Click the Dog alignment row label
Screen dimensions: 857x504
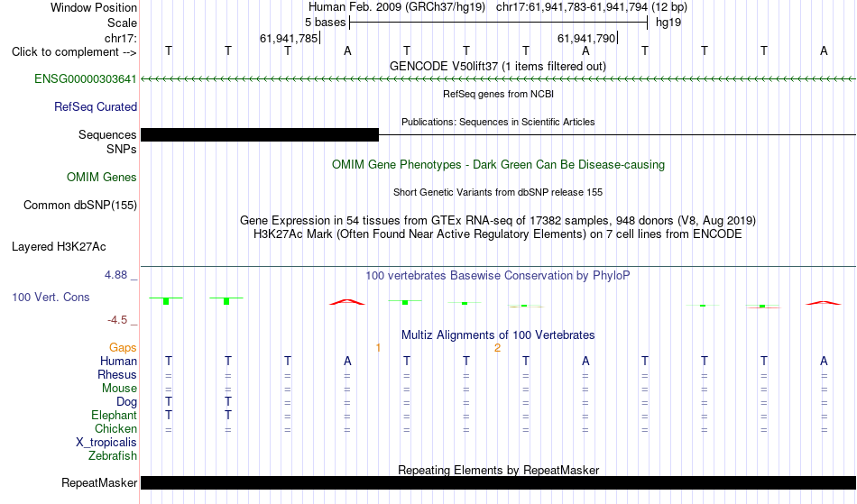coord(126,402)
